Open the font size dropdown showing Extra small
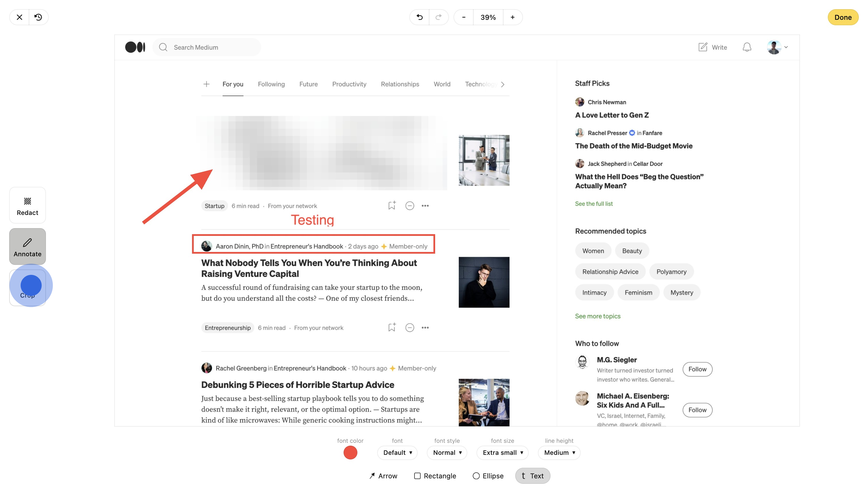The width and height of the screenshot is (868, 493). [x=503, y=453]
